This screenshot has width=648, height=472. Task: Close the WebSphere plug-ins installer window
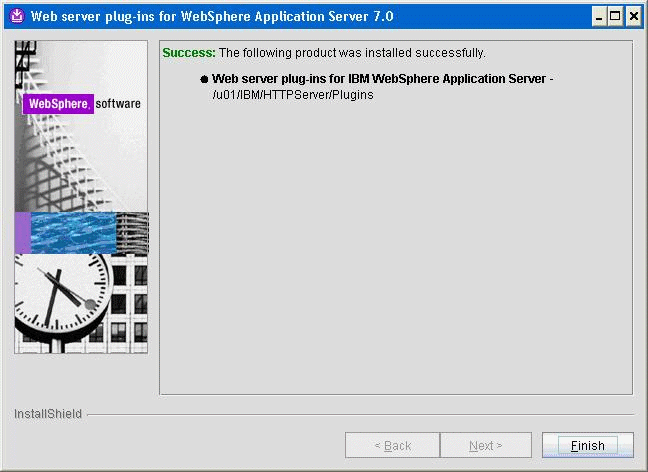pyautogui.click(x=633, y=17)
